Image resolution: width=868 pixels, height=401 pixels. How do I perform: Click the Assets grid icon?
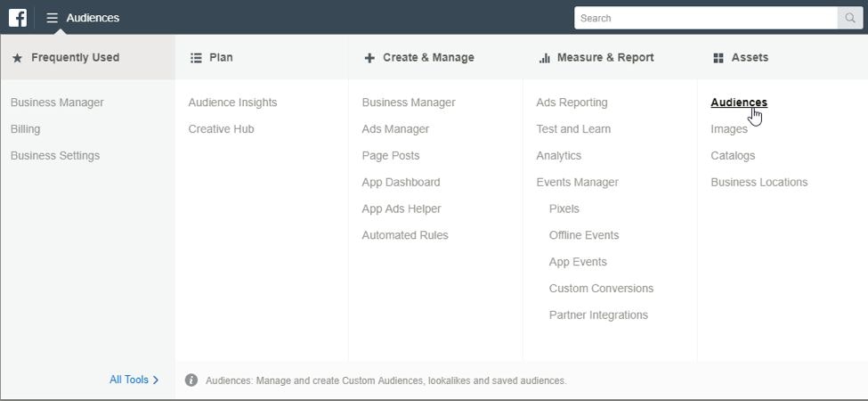pos(718,58)
